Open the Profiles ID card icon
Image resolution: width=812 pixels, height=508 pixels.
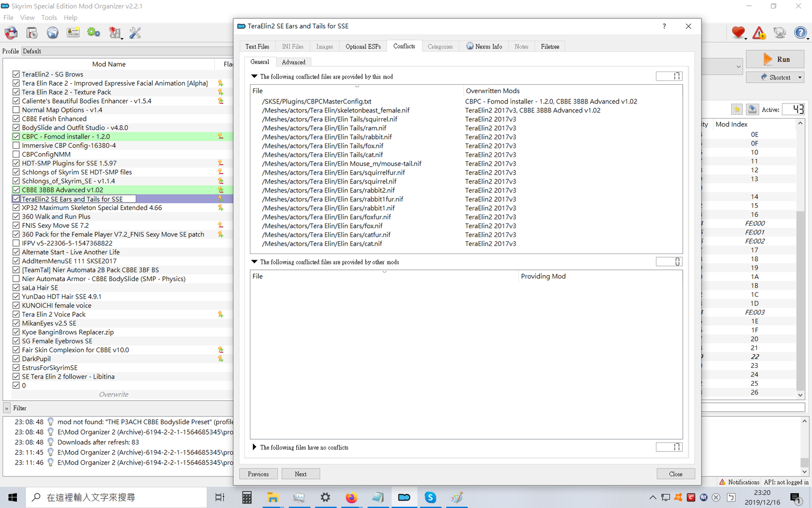[73, 33]
